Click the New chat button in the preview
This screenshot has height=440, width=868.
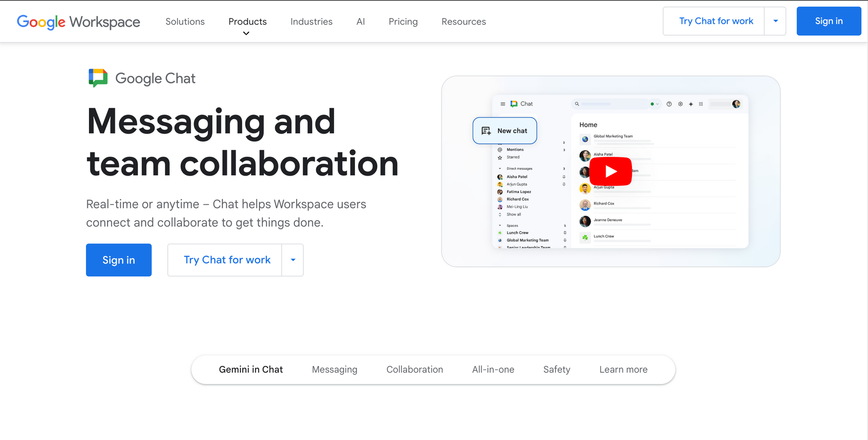coord(505,131)
